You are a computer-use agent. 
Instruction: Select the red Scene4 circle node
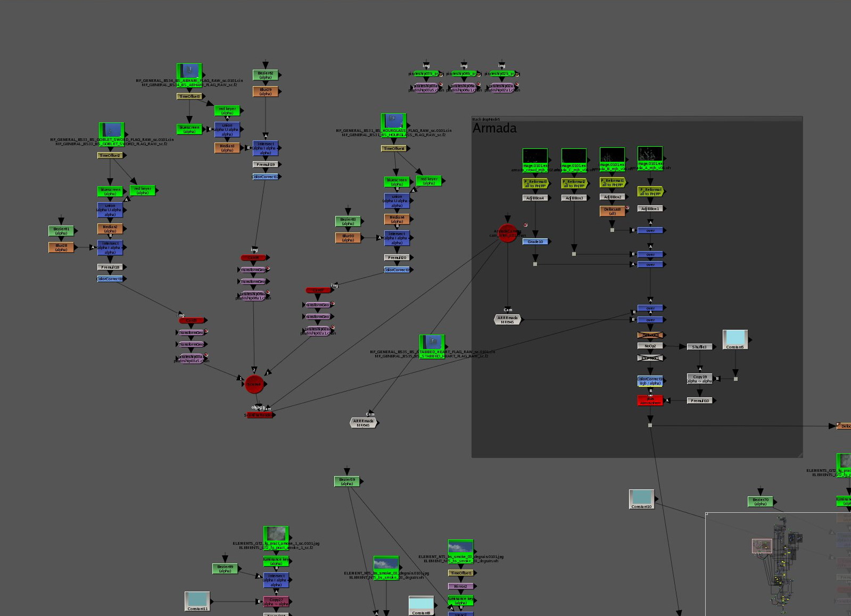pyautogui.click(x=254, y=384)
